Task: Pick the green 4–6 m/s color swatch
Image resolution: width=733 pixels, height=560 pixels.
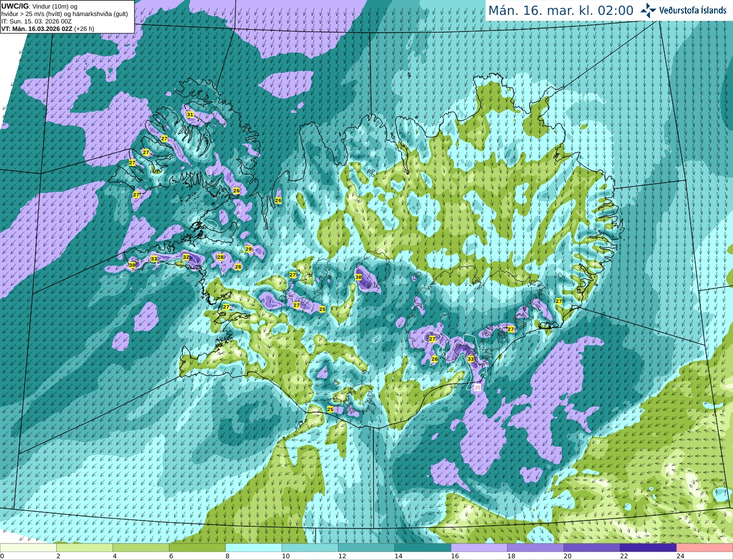Action: coord(141,547)
